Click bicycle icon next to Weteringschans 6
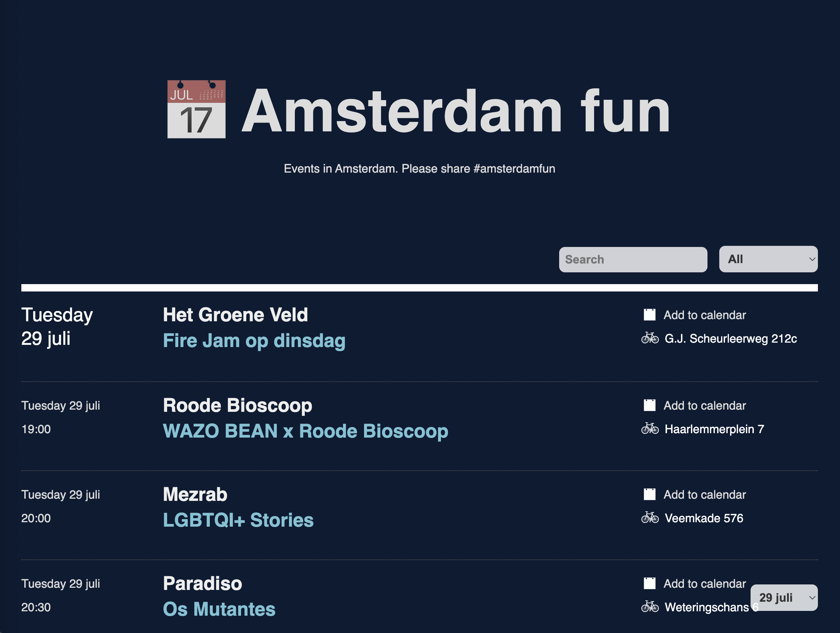The height and width of the screenshot is (633, 840). pyautogui.click(x=650, y=607)
